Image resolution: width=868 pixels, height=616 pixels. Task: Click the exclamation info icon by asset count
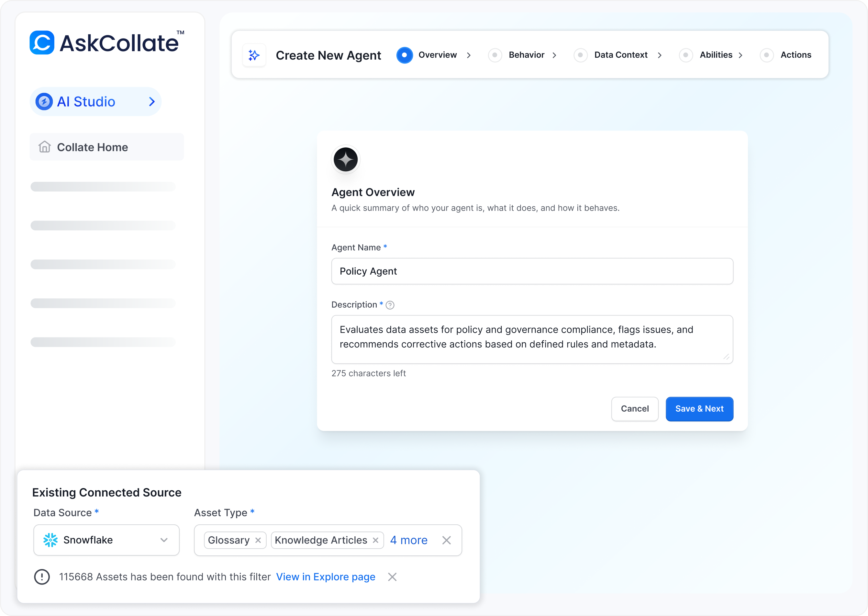[x=42, y=577]
